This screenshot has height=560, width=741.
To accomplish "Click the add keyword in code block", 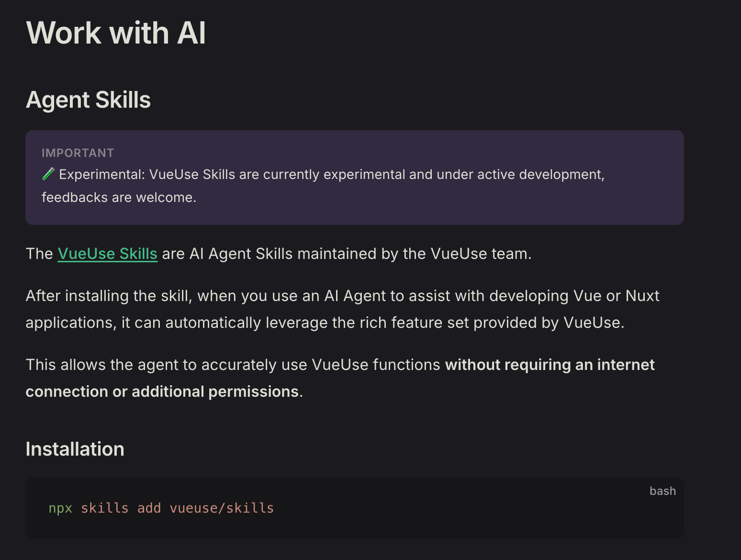I will click(149, 508).
